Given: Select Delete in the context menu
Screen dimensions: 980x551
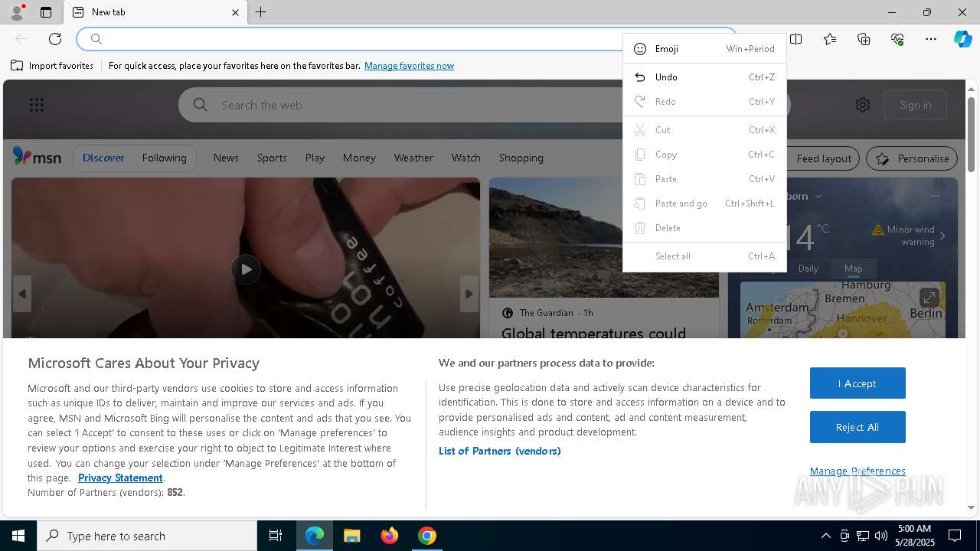Looking at the screenshot, I should [704, 228].
